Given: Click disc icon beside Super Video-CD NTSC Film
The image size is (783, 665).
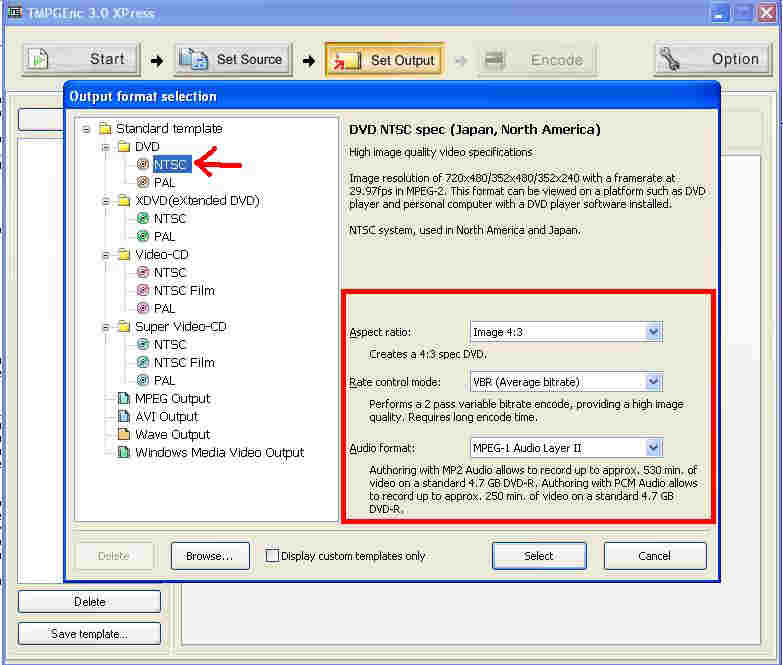Looking at the screenshot, I should (143, 362).
